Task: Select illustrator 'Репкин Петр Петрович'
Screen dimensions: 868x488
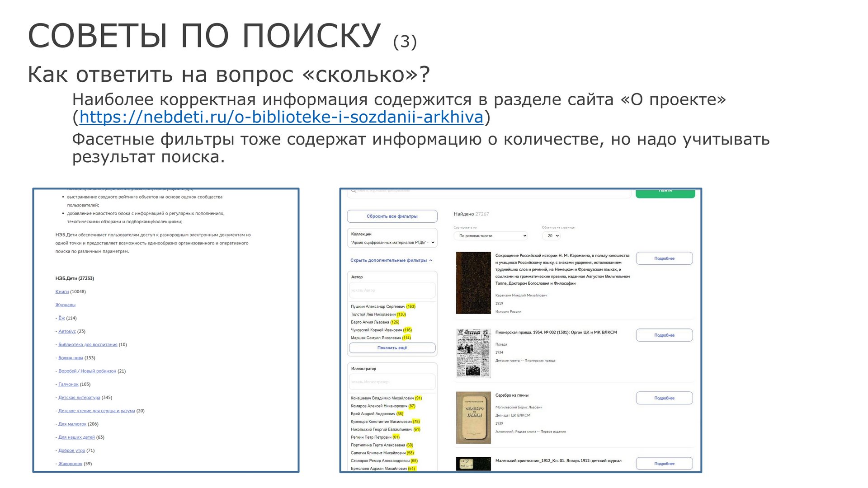Action: coord(375,437)
